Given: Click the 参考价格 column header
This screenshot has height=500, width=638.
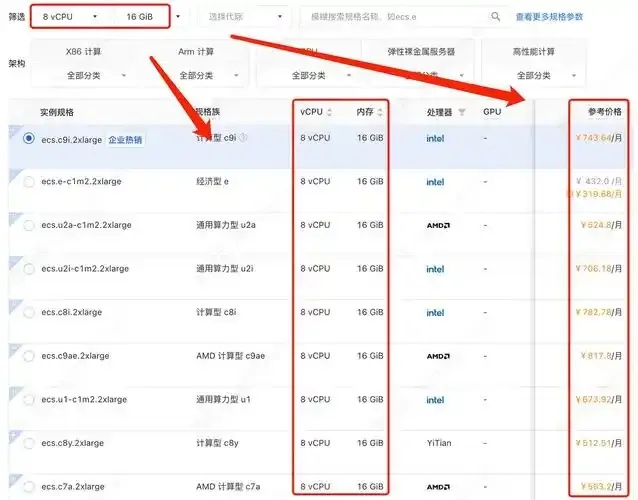Looking at the screenshot, I should click(605, 112).
